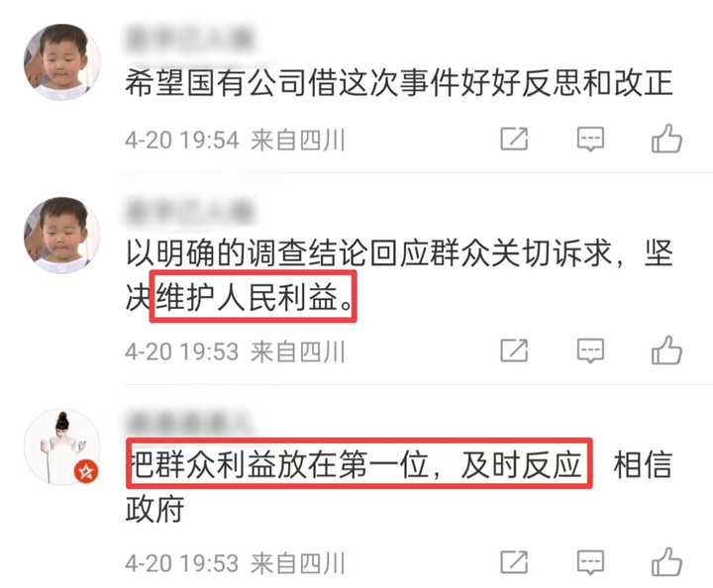Image resolution: width=713 pixels, height=588 pixels.
Task: Open the blurred username of first commenter
Action: click(x=189, y=40)
